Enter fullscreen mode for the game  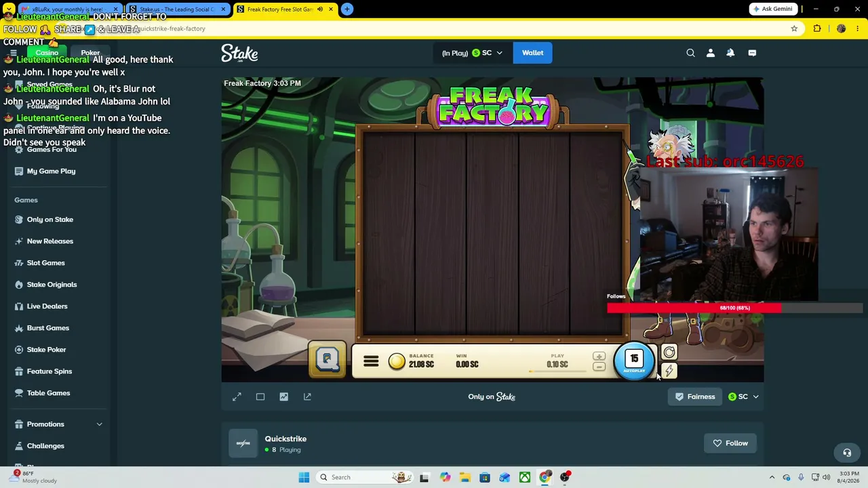click(237, 396)
